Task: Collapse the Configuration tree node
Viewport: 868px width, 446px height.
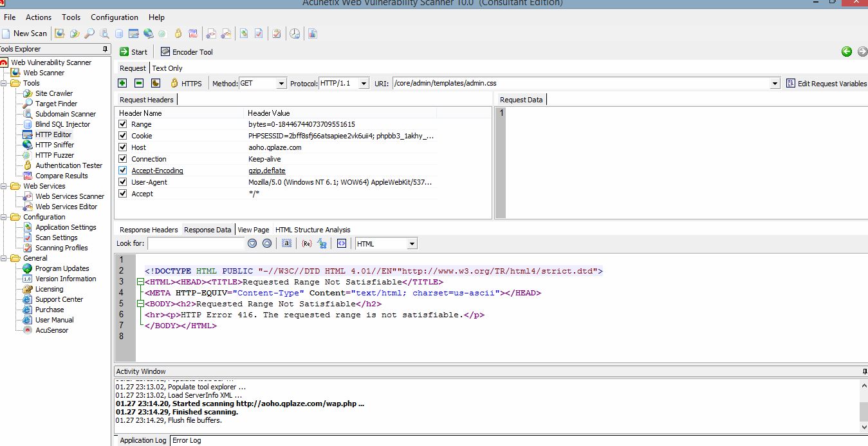Action: click(4, 217)
